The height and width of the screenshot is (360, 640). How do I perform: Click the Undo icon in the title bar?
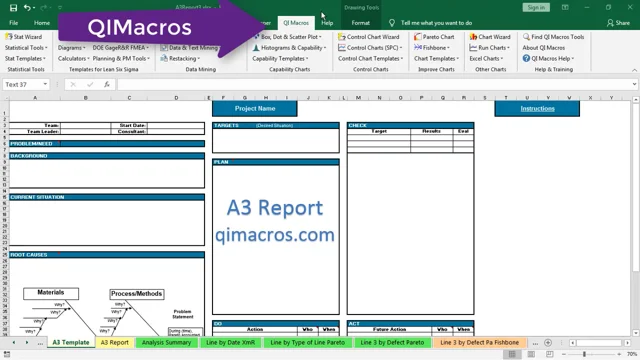point(27,7)
